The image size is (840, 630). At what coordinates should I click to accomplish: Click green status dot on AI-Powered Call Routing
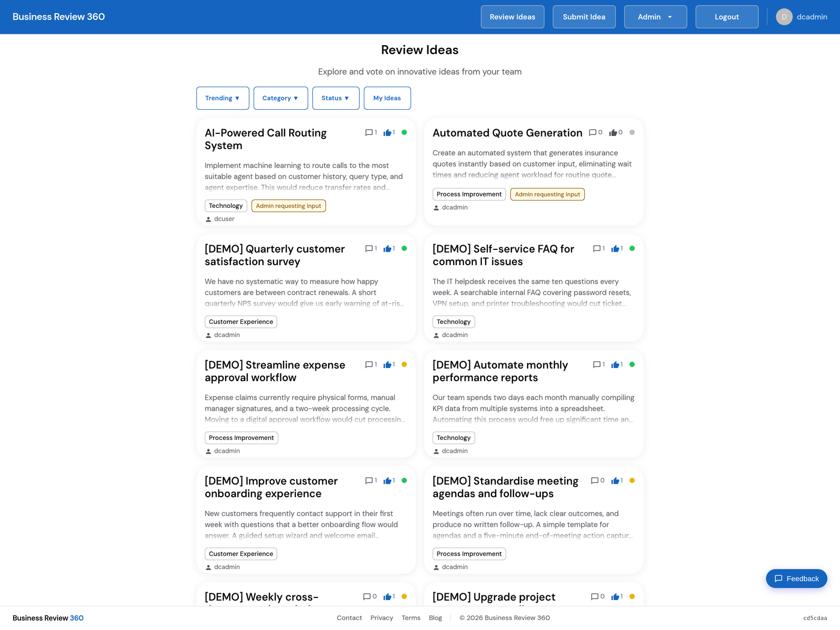coord(404,132)
